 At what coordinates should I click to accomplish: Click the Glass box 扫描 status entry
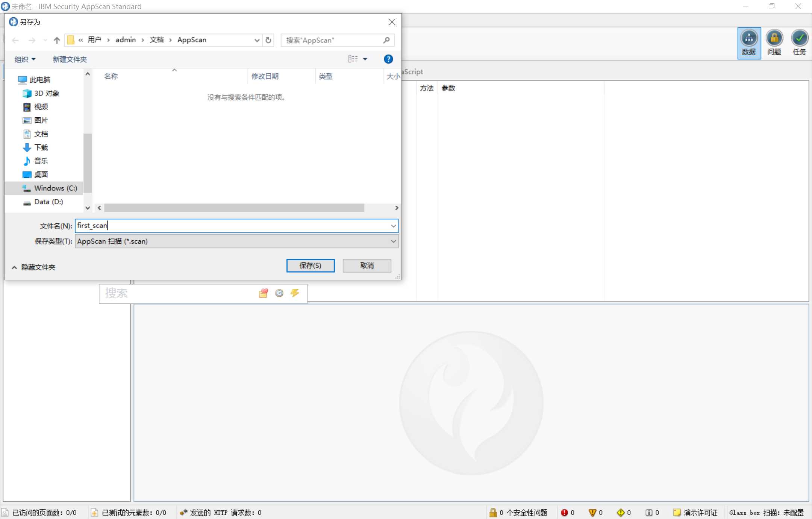tap(766, 513)
